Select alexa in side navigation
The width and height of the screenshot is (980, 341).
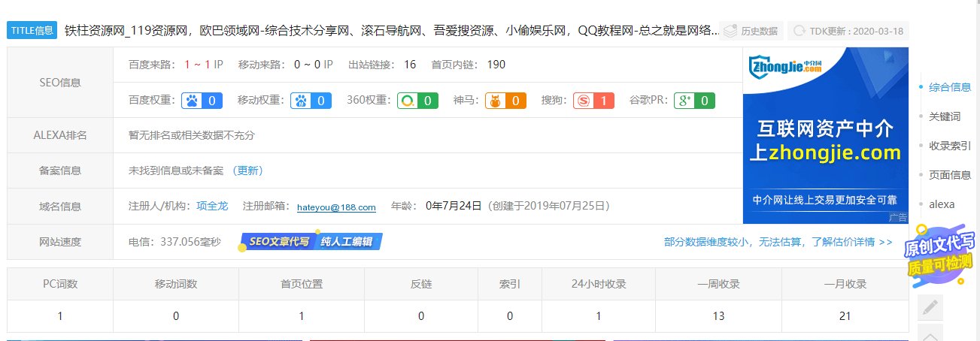tap(941, 204)
